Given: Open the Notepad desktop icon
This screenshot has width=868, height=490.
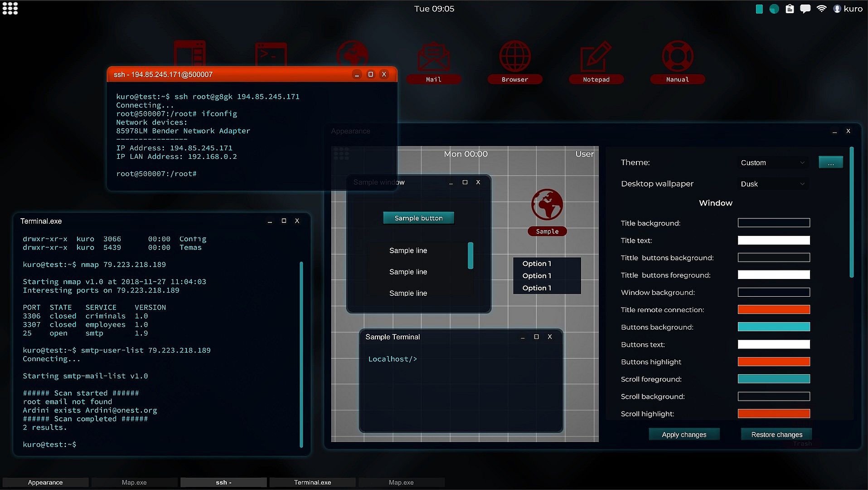Looking at the screenshot, I should 596,61.
